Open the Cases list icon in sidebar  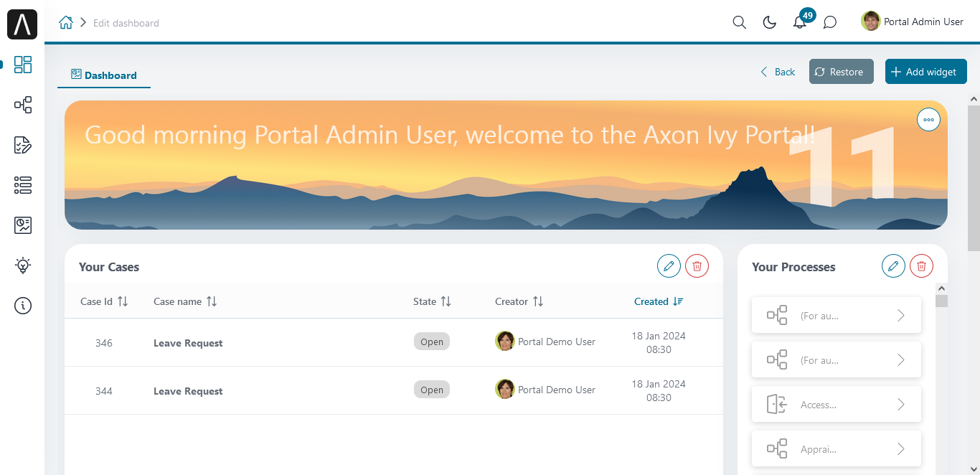[23, 186]
